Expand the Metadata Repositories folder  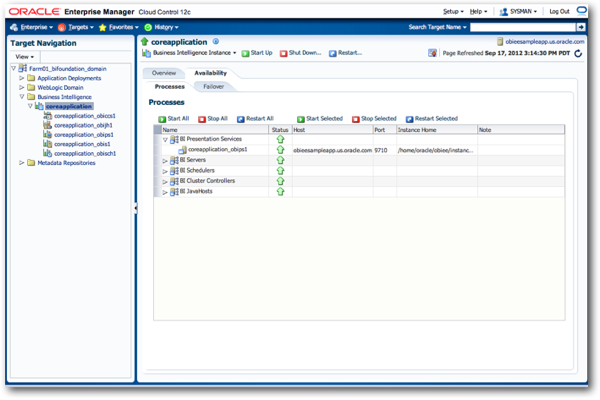coord(22,163)
